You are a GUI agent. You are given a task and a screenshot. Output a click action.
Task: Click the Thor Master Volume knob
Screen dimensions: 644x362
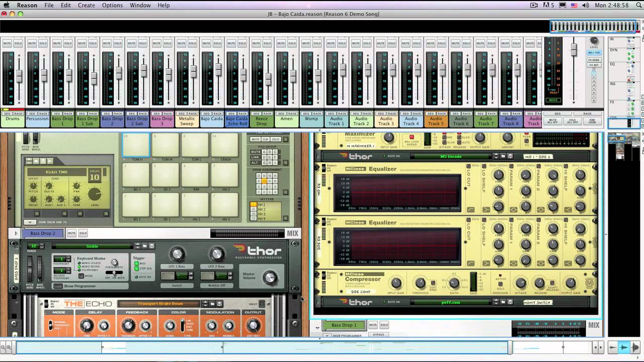click(270, 277)
